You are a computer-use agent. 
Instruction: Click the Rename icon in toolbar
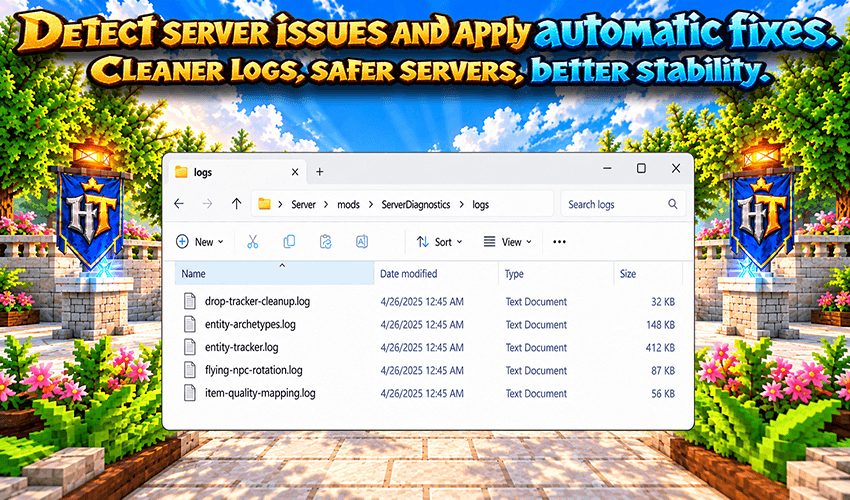point(362,242)
